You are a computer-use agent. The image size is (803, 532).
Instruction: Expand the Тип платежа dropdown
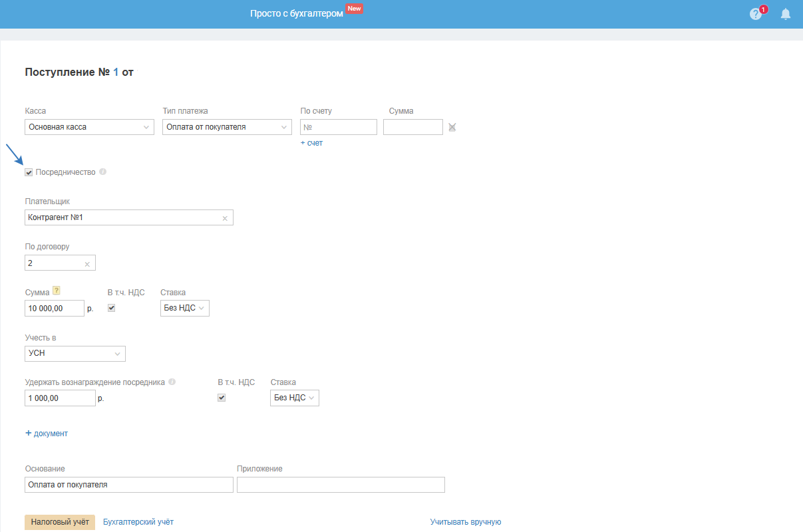click(x=227, y=127)
